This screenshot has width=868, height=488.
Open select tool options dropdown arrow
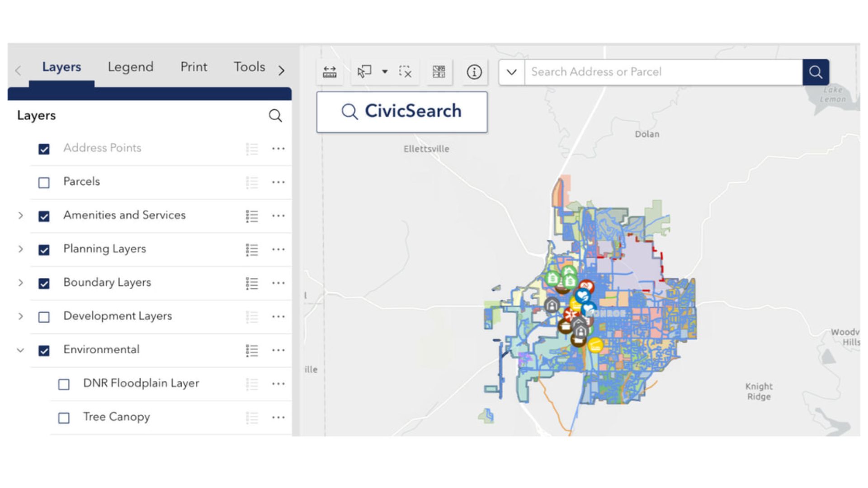click(x=385, y=71)
